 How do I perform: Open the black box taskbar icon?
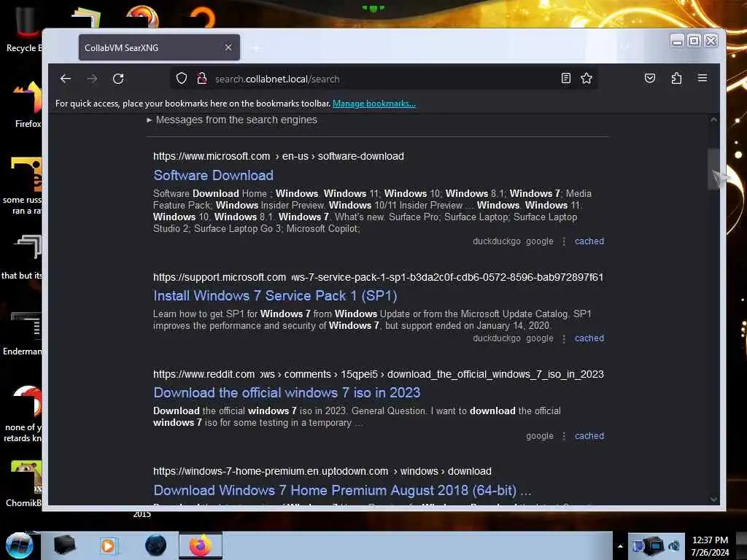64,545
